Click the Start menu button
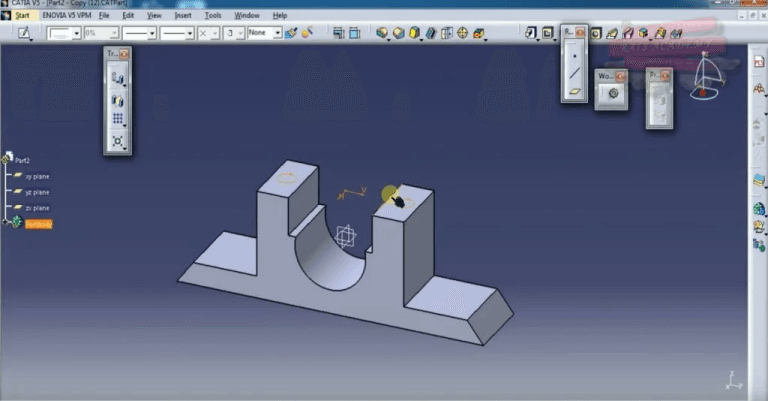This screenshot has width=768, height=401. click(x=22, y=16)
